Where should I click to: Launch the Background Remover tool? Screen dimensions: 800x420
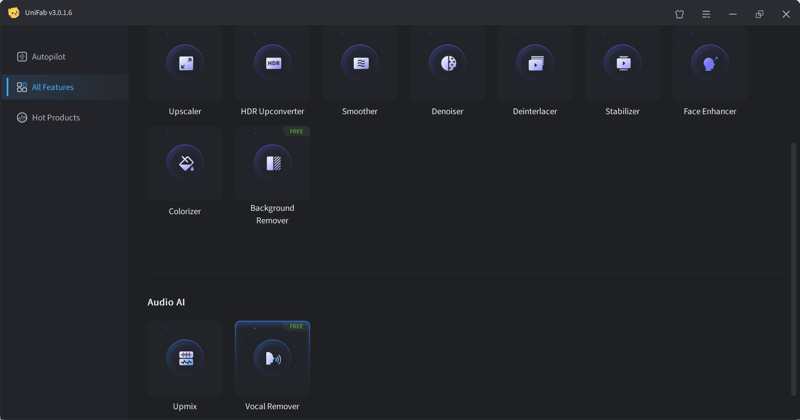(273, 163)
